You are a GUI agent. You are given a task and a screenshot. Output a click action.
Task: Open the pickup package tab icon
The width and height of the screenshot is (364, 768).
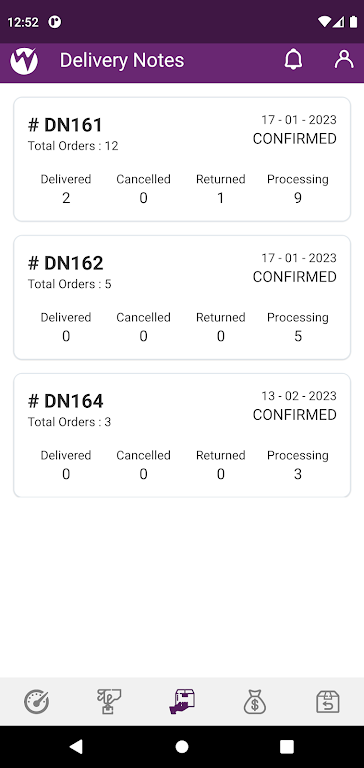(109, 701)
